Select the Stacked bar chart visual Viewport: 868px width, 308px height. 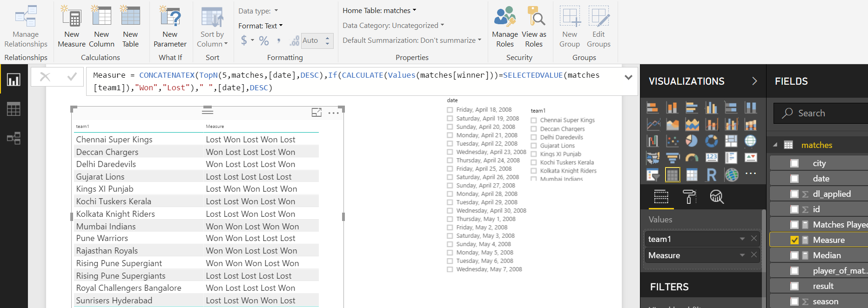coord(653,108)
